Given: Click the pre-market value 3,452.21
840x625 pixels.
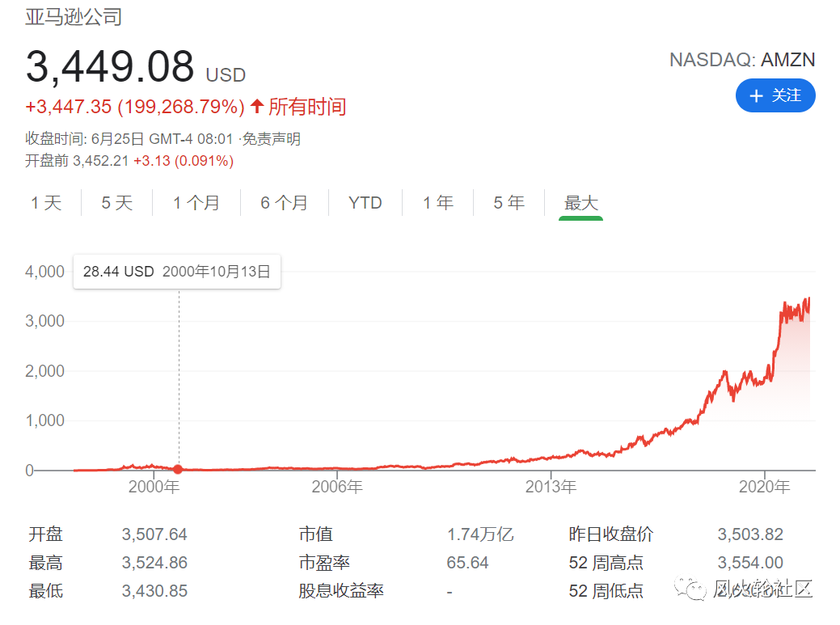Looking at the screenshot, I should point(101,161).
